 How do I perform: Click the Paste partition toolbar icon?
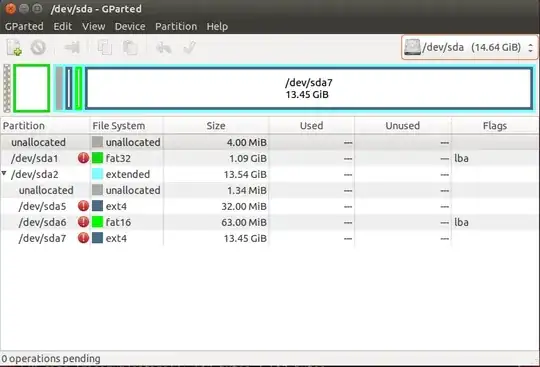(130, 48)
